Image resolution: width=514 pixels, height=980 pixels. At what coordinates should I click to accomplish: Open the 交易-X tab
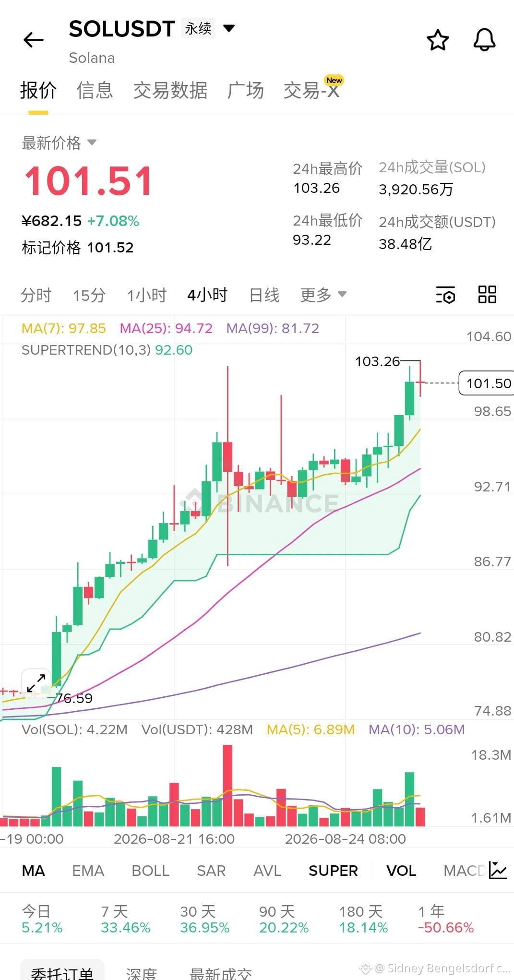click(x=312, y=90)
